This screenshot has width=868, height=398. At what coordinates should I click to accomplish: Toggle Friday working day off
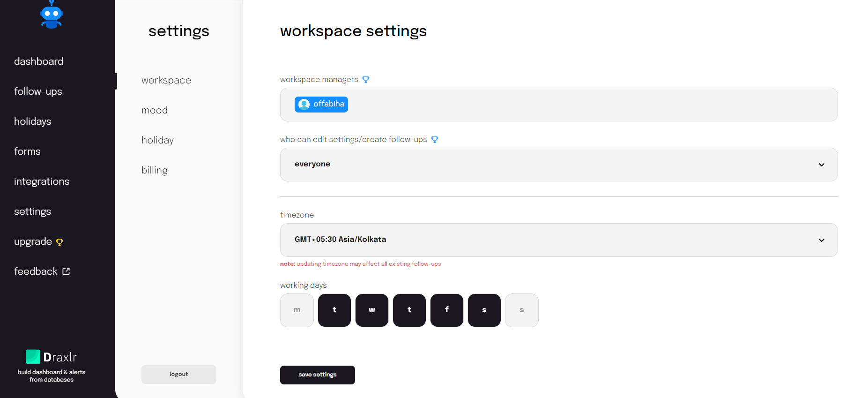(x=447, y=310)
